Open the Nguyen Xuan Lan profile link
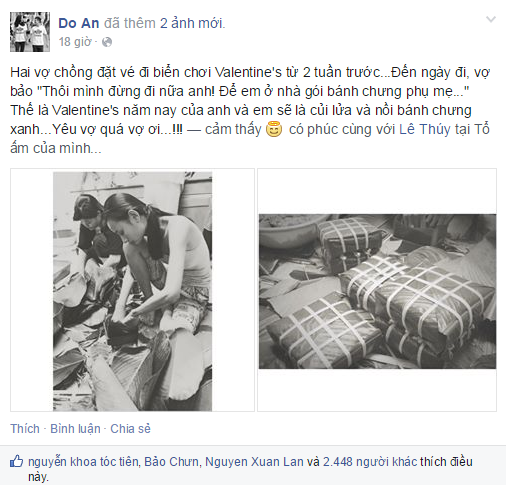The width and height of the screenshot is (506, 485). [254, 462]
